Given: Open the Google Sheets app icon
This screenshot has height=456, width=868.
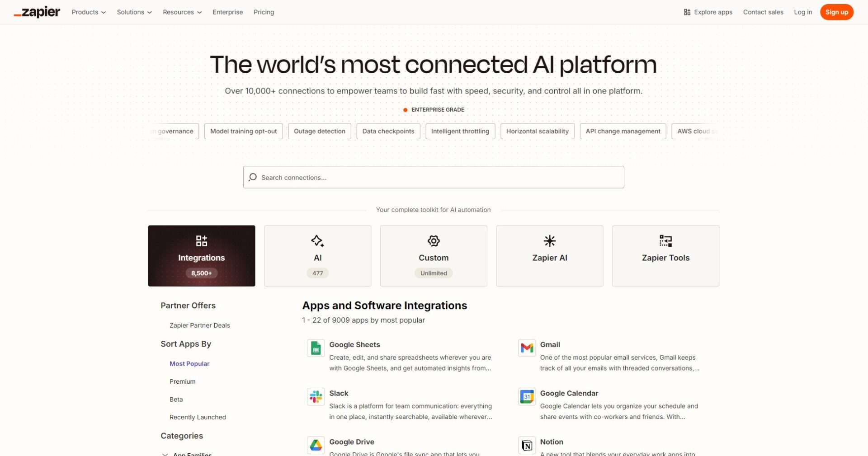Looking at the screenshot, I should click(x=316, y=348).
